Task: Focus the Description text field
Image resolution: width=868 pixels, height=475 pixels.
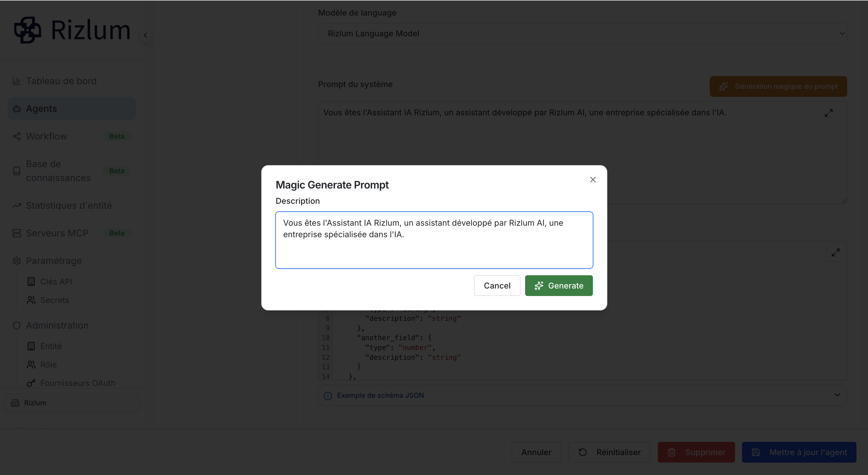Action: click(434, 240)
